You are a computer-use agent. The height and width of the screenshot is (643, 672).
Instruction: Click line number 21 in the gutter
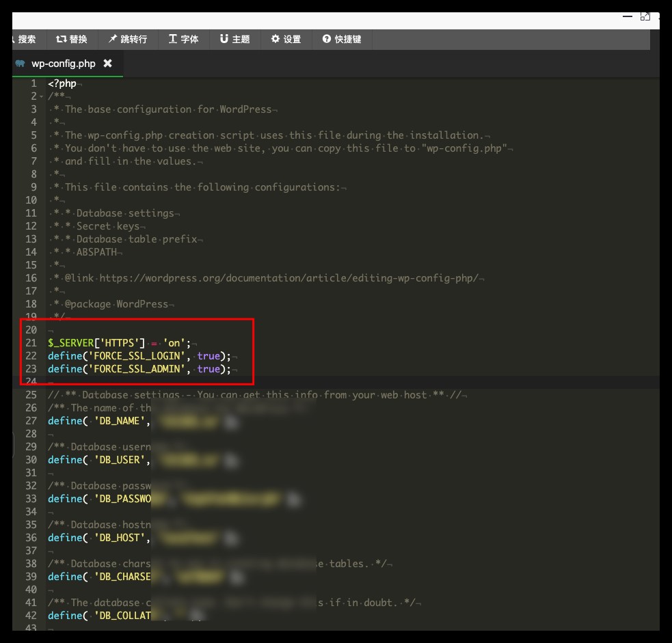[x=31, y=343]
